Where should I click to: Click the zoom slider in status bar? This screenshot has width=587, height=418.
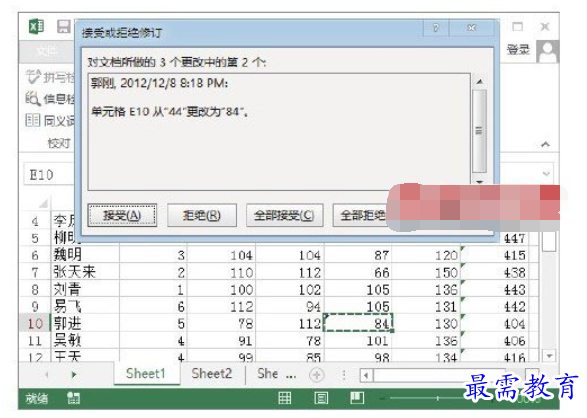[437, 398]
